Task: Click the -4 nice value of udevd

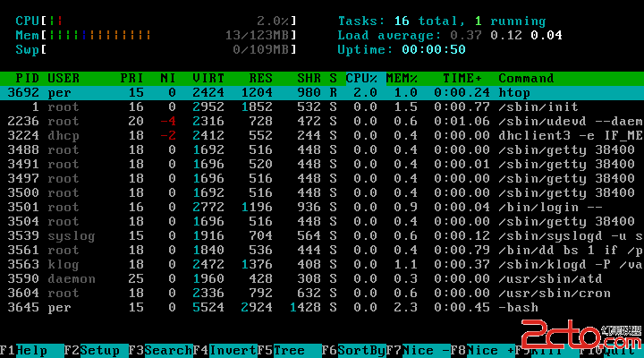Action: [168, 121]
